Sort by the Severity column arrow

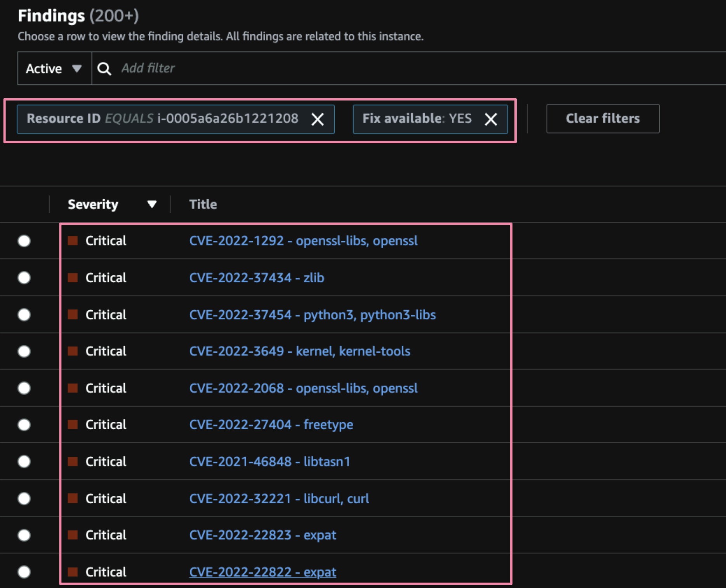pos(152,204)
